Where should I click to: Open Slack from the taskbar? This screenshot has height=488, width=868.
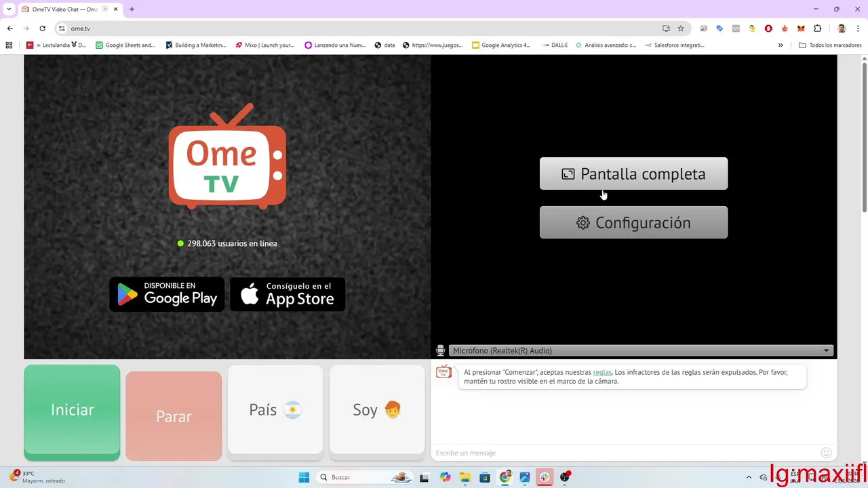click(545, 477)
